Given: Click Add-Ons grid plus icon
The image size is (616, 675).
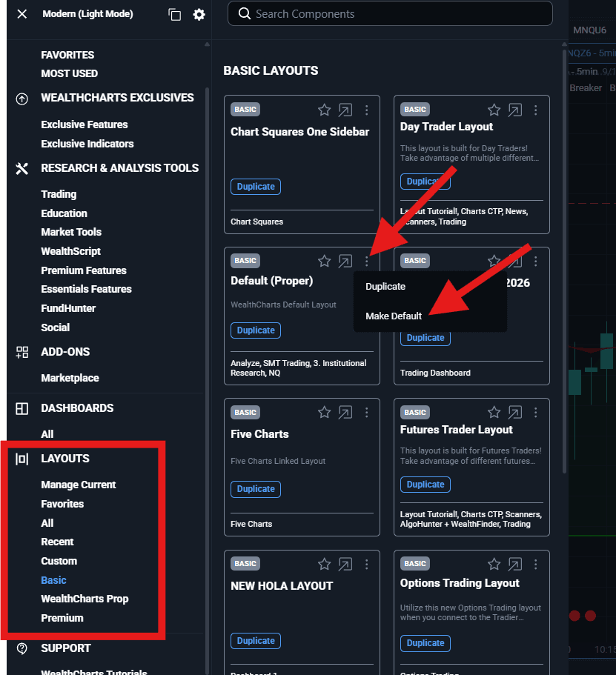Looking at the screenshot, I should click(x=22, y=353).
